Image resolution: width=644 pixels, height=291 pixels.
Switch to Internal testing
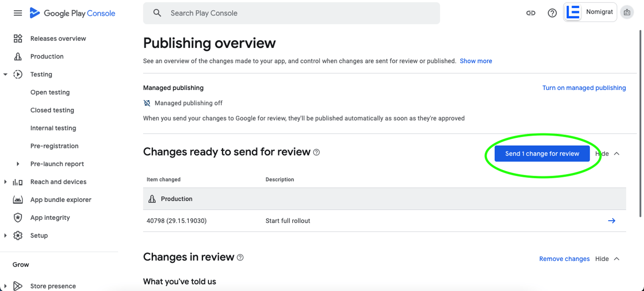tap(53, 128)
